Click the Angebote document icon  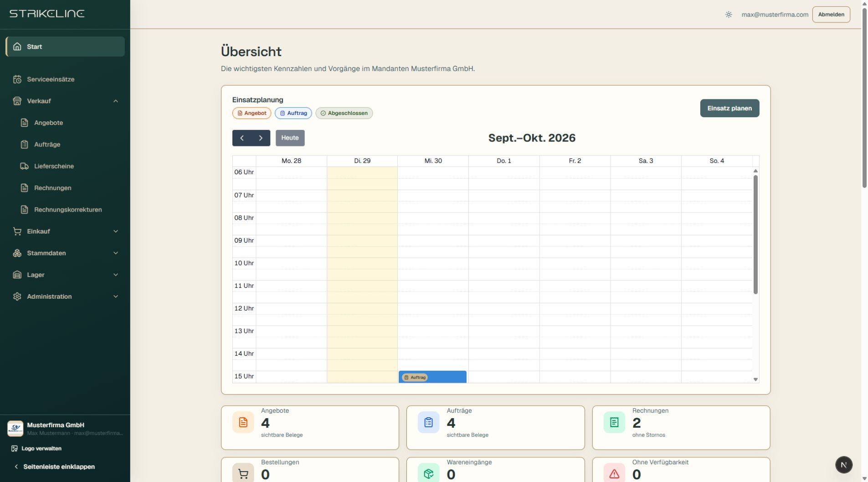pos(25,123)
